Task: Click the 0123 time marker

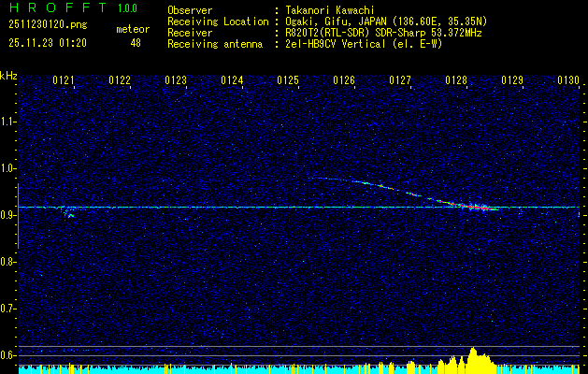Action: click(x=176, y=81)
